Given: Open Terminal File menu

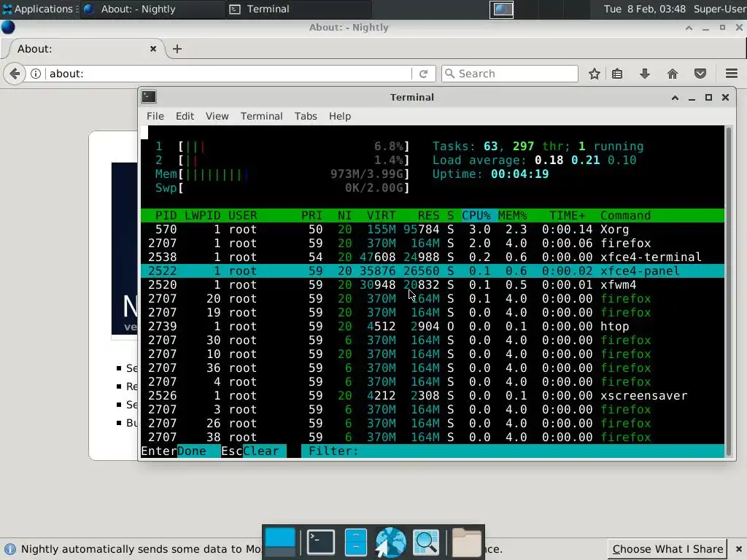Looking at the screenshot, I should tap(155, 116).
